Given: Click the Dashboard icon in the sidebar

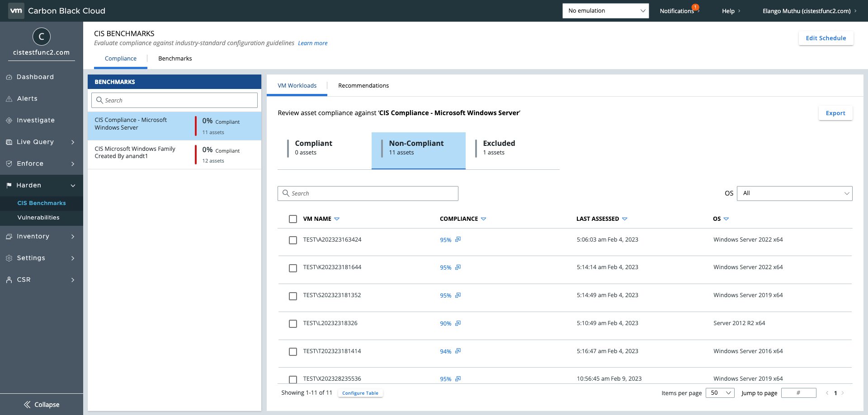Looking at the screenshot, I should [9, 77].
